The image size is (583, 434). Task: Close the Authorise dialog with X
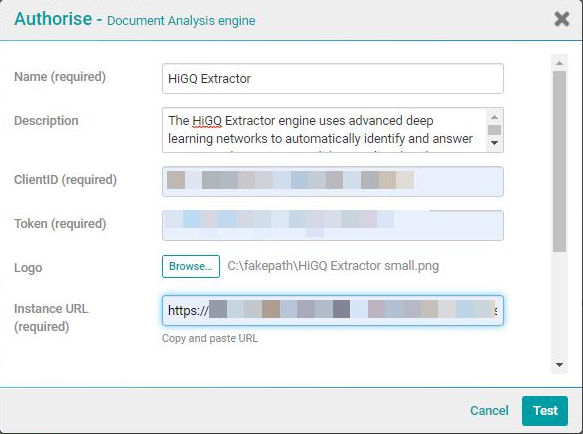tap(561, 19)
